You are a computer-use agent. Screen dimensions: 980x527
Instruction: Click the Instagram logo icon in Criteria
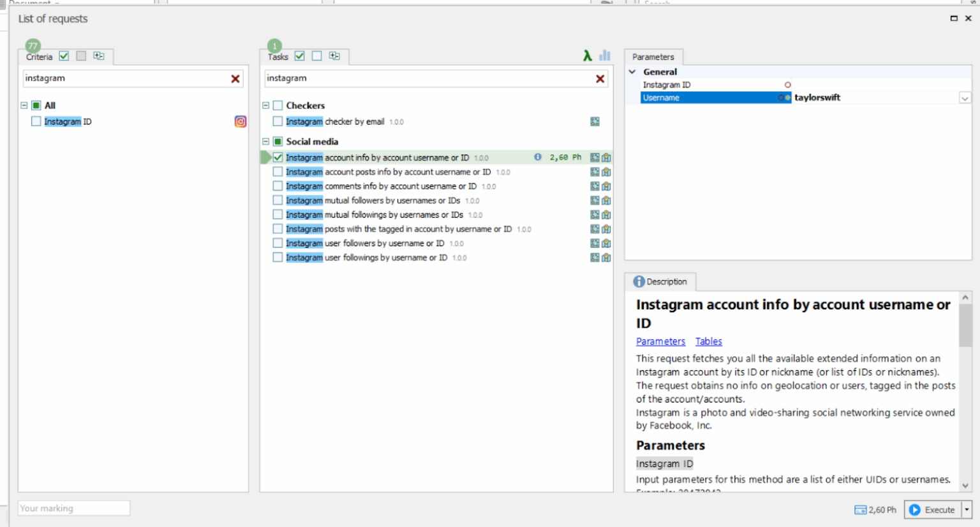[241, 122]
